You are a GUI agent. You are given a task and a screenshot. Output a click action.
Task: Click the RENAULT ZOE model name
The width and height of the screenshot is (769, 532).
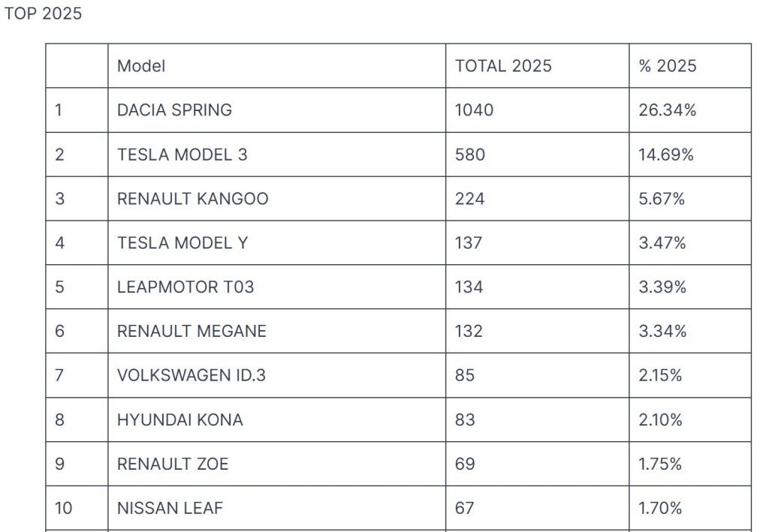click(x=173, y=464)
